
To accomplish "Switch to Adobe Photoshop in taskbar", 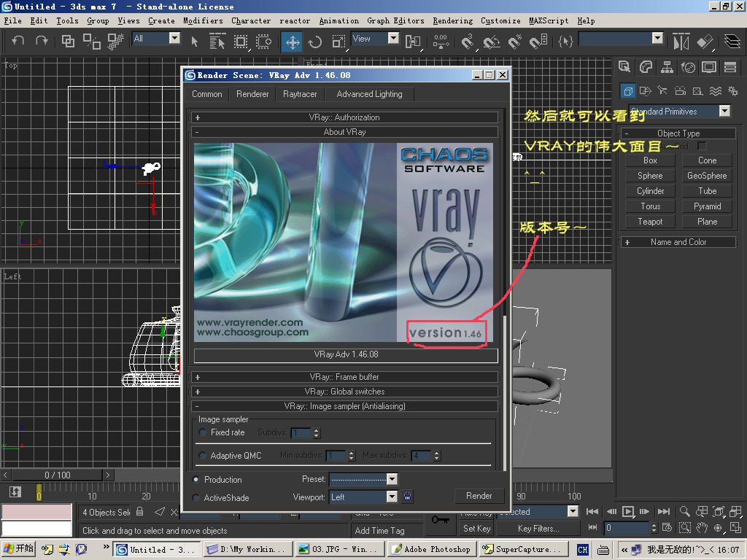I will 433,549.
